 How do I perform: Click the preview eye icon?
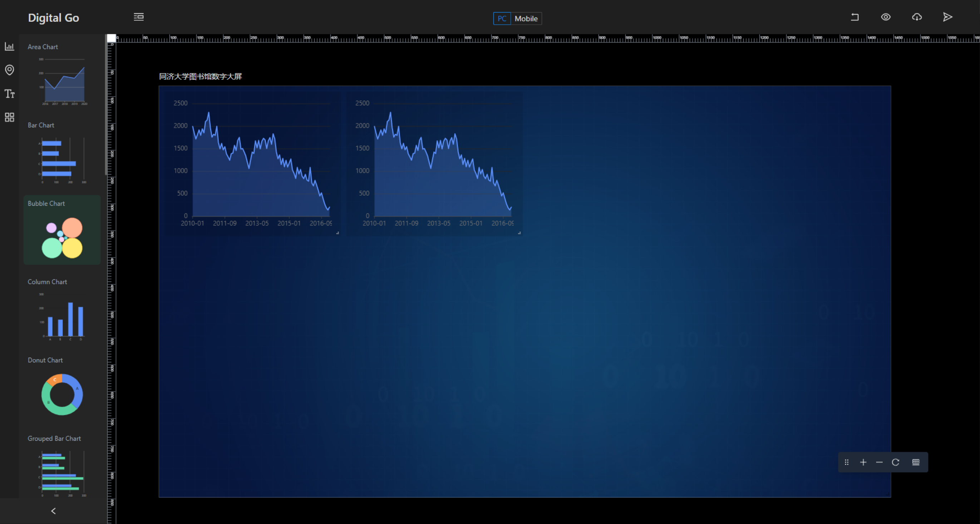[886, 17]
